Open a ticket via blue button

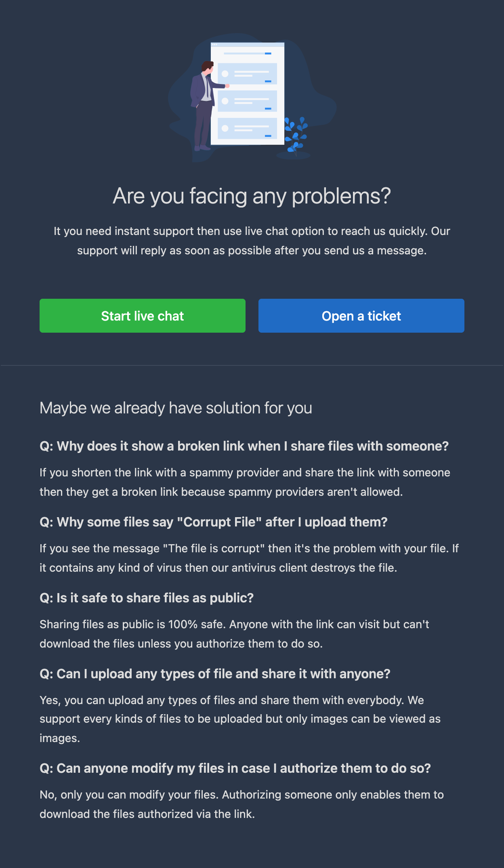pos(361,316)
